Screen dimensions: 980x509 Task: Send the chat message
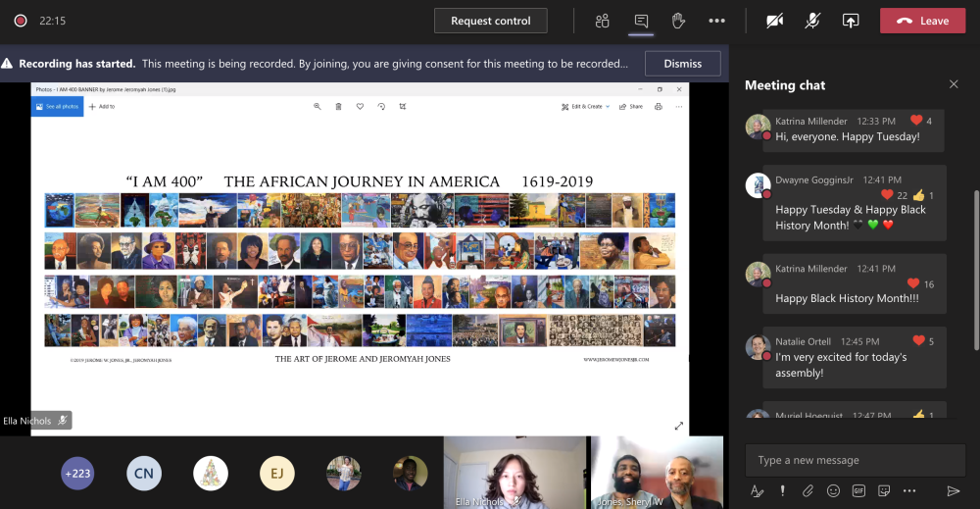954,491
